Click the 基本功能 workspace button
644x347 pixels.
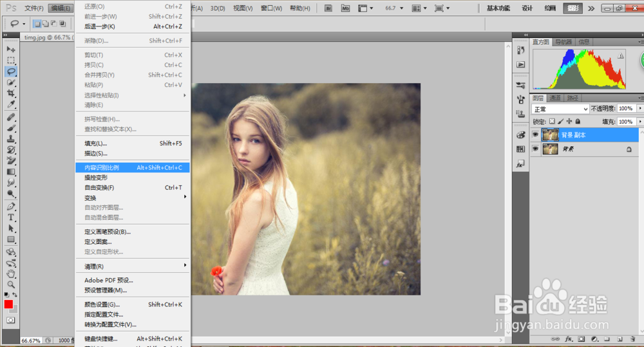[498, 8]
